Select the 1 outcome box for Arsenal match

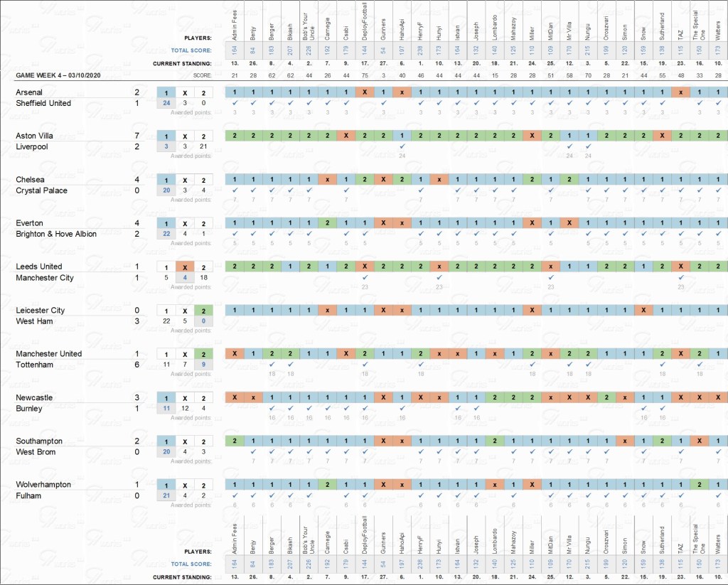[x=166, y=92]
